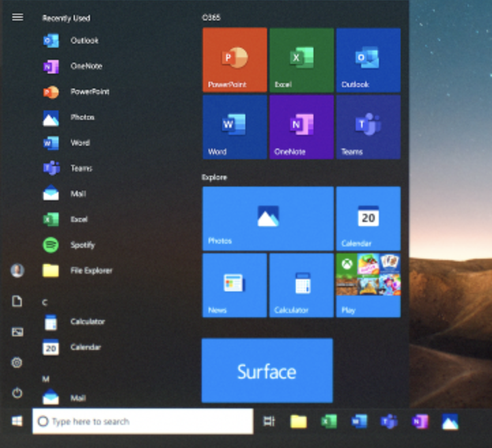Click the Word tile in O365 group
Image resolution: width=492 pixels, height=448 pixels.
[x=234, y=127]
